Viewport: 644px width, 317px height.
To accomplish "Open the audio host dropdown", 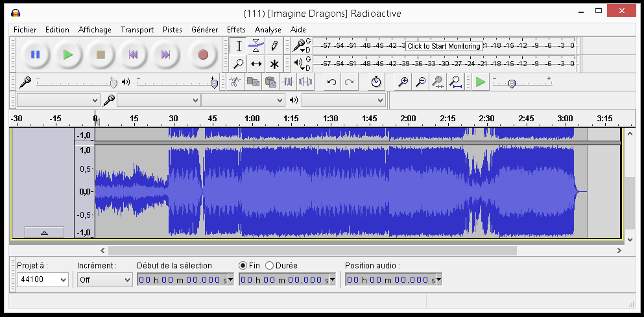I will pyautogui.click(x=58, y=100).
